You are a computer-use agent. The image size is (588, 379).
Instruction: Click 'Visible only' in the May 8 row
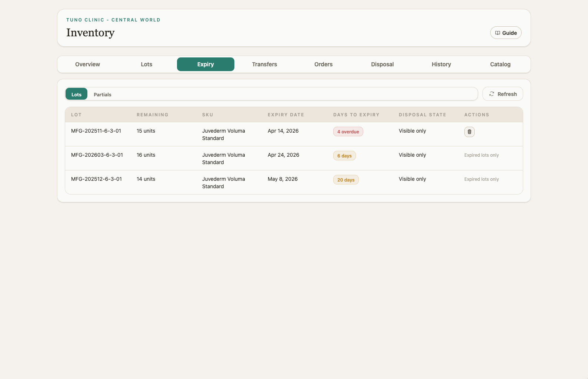point(412,179)
